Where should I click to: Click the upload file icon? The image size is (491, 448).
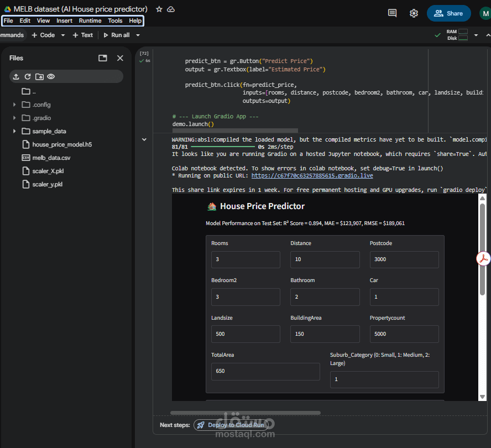tap(16, 76)
